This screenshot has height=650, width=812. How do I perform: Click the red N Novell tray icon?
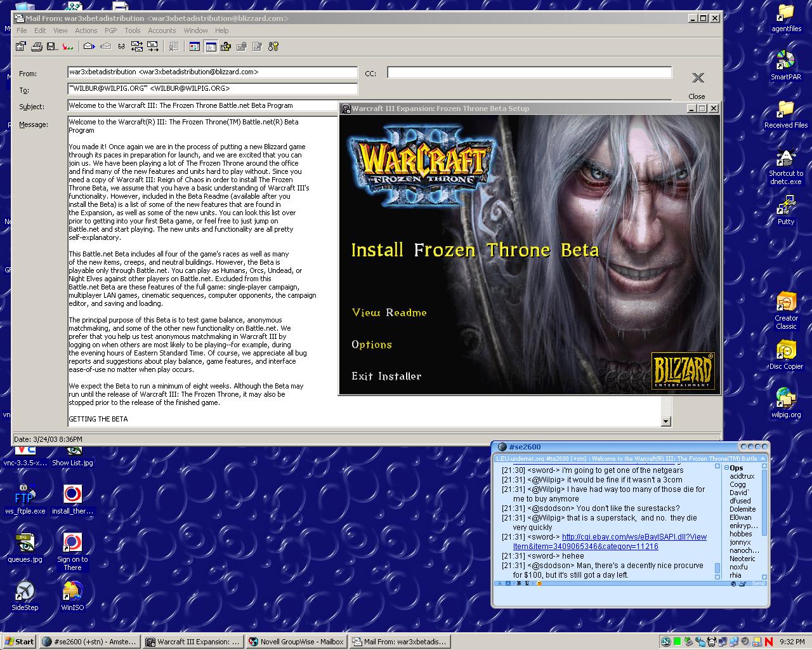coord(769,642)
